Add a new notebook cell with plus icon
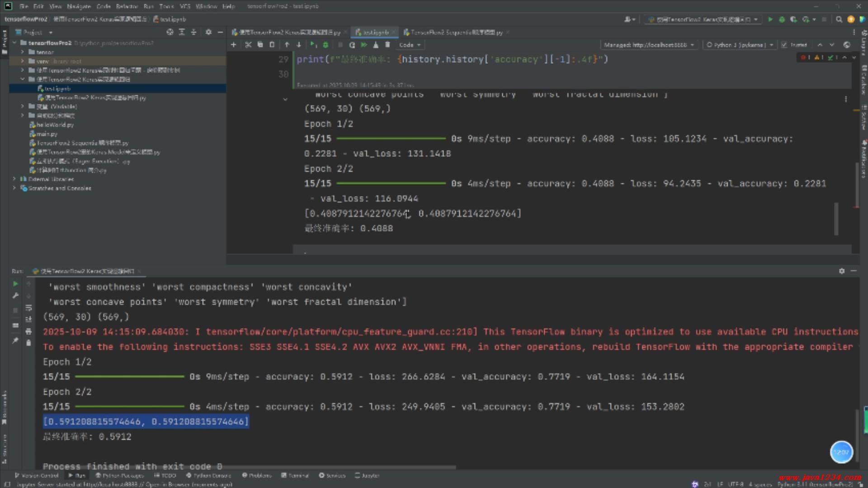This screenshot has height=488, width=868. (233, 45)
